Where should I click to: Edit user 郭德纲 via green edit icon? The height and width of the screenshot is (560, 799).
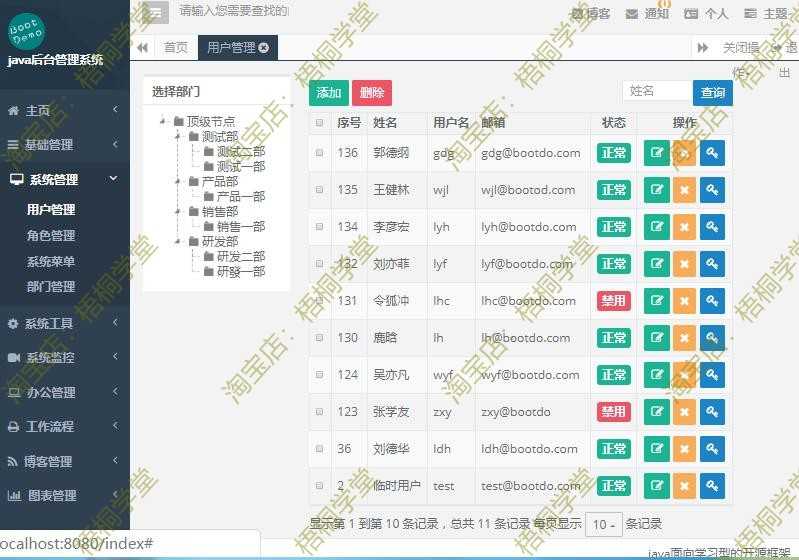tap(657, 153)
